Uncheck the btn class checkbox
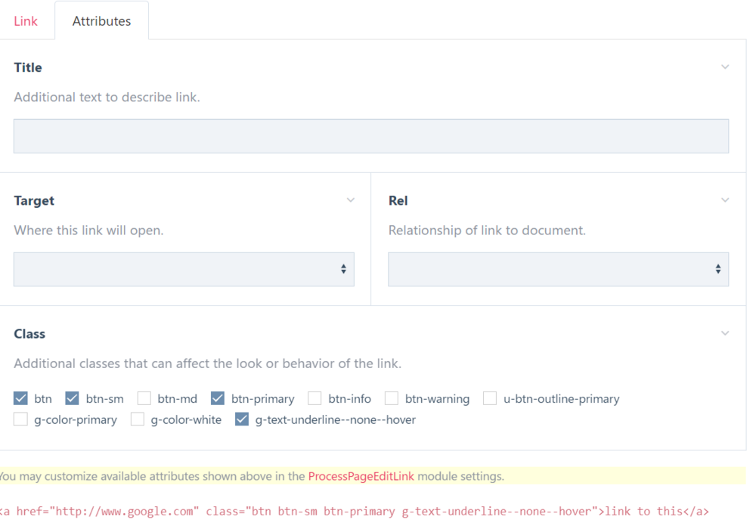Screen dimensions: 756x532 coord(20,398)
